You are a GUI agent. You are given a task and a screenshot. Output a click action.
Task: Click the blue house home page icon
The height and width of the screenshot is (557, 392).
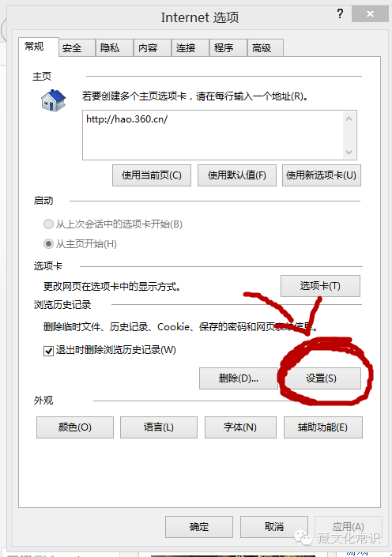click(x=53, y=100)
